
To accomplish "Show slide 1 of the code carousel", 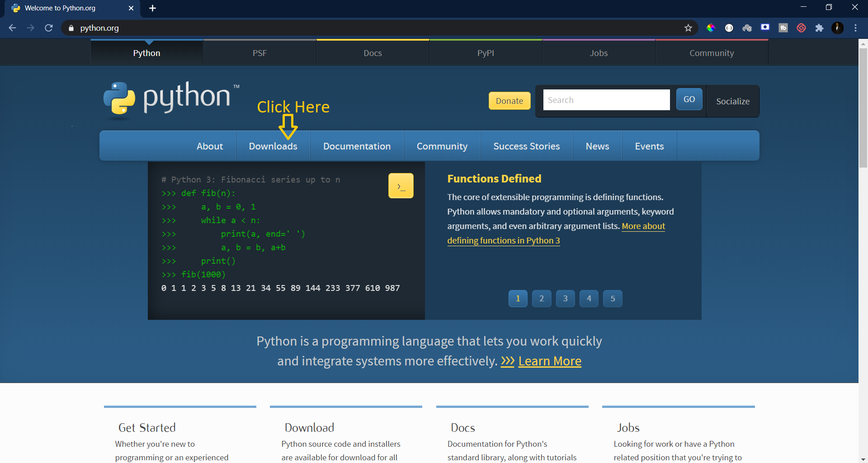I will click(518, 299).
